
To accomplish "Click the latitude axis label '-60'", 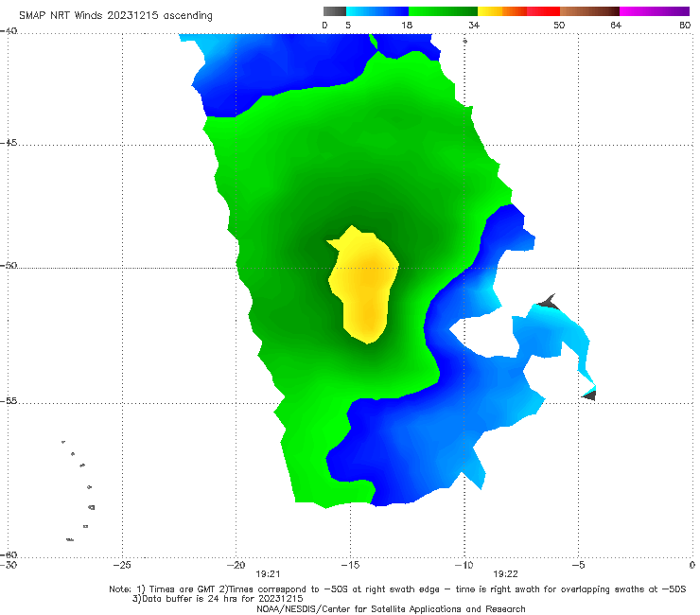I will 9,554.
